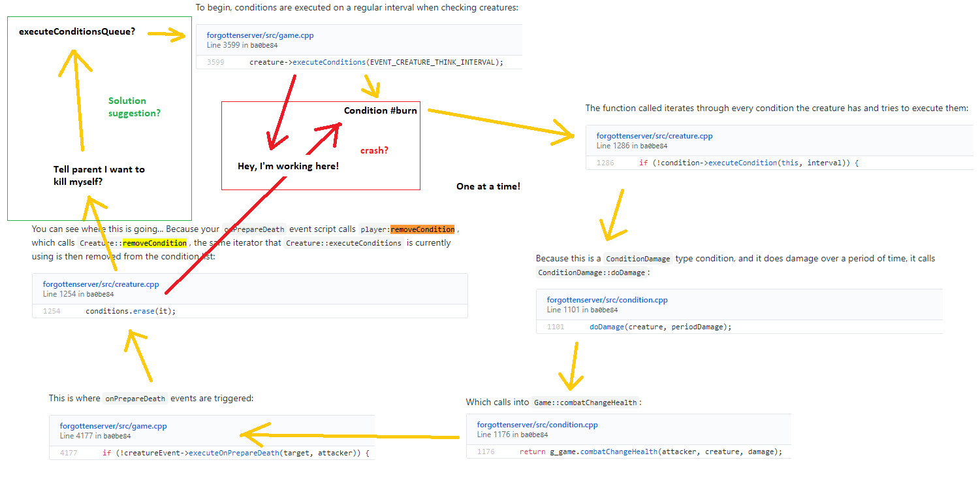Click the 'Condition #burn' label

point(381,110)
